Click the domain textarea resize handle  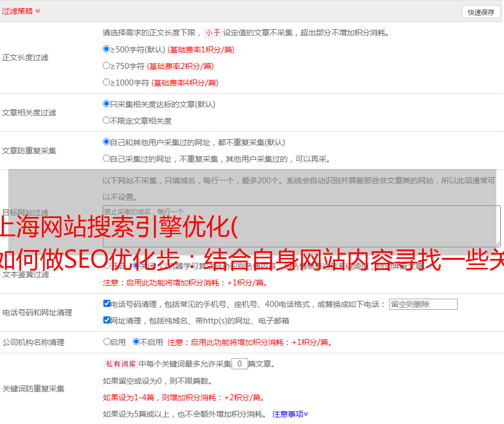click(x=497, y=244)
